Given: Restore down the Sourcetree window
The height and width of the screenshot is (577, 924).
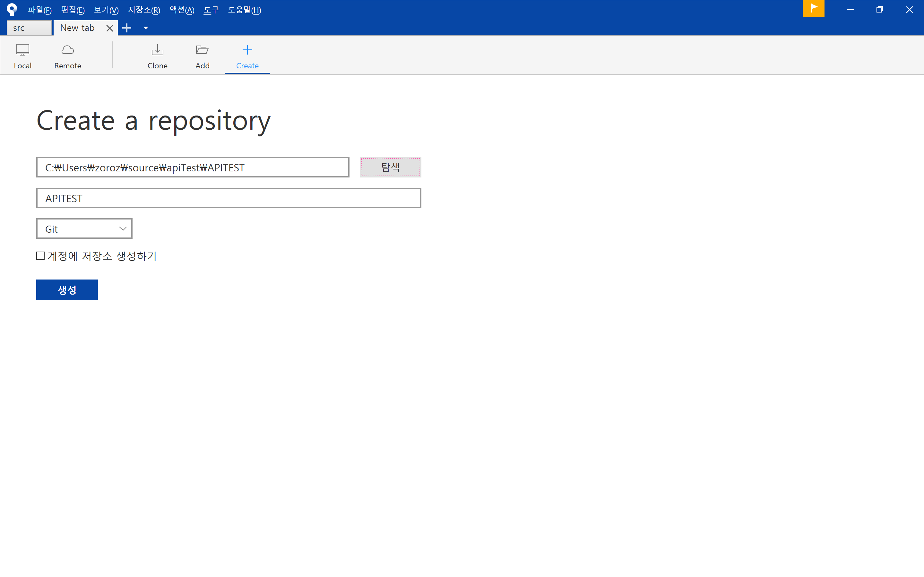Looking at the screenshot, I should [x=880, y=10].
